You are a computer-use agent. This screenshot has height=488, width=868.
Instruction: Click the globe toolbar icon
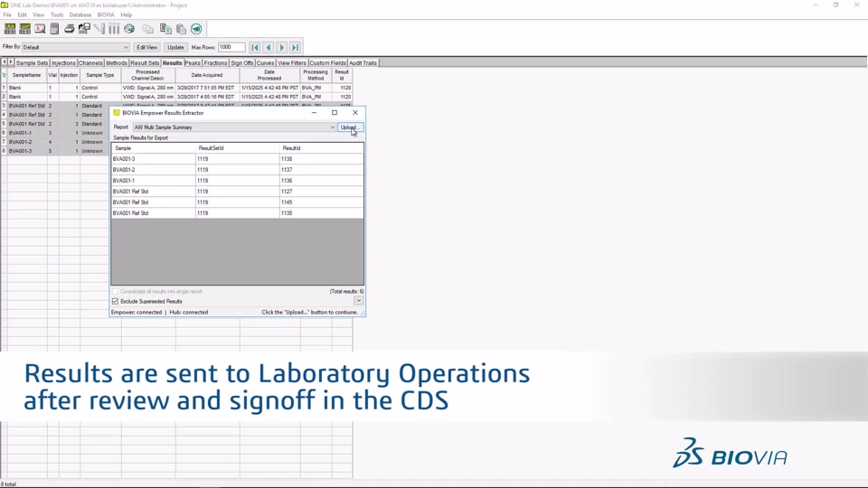point(129,29)
